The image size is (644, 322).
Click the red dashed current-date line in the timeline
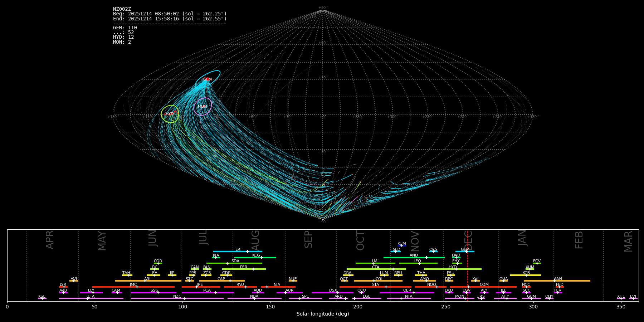coord(467,265)
